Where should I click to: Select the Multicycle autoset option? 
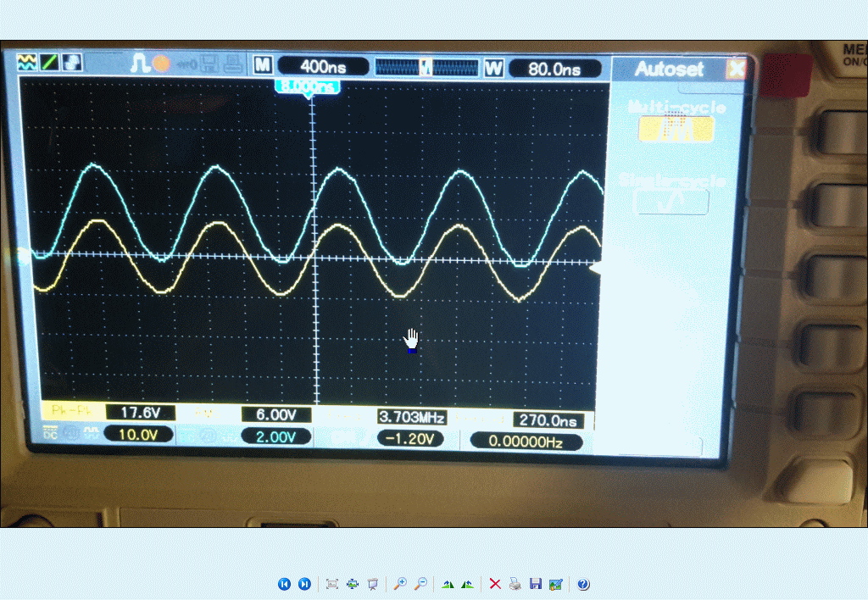pos(676,129)
